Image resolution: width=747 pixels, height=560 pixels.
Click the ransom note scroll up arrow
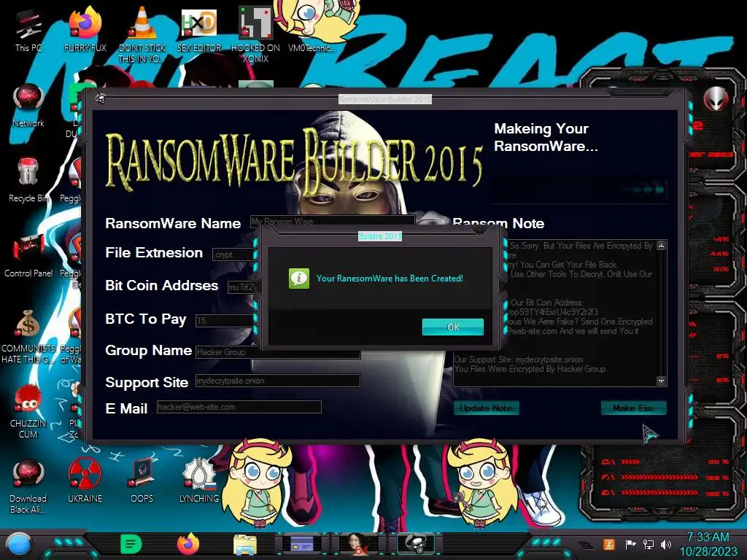[661, 246]
